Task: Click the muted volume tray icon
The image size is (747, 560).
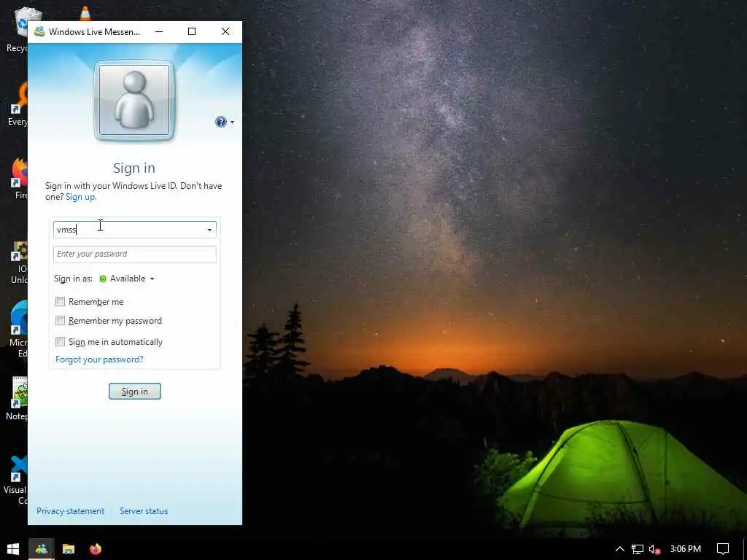Action: pyautogui.click(x=655, y=549)
